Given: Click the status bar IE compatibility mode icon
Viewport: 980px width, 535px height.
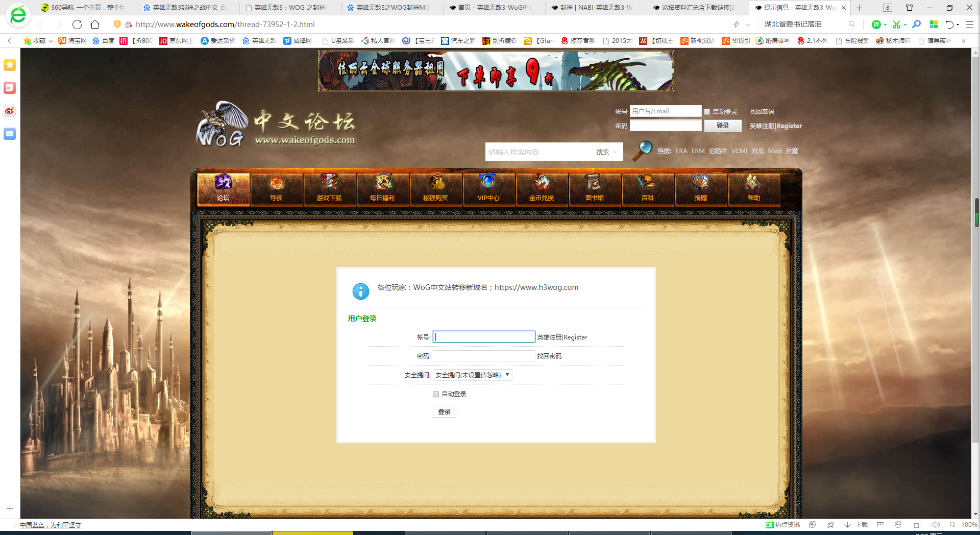Looking at the screenshot, I should pyautogui.click(x=898, y=525).
